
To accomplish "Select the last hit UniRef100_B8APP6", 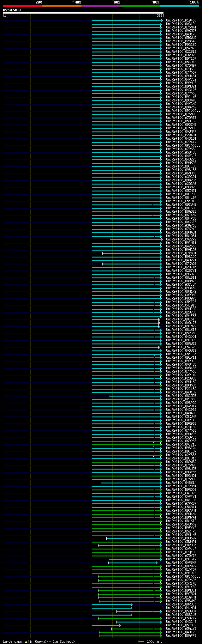I will click(181, 636).
